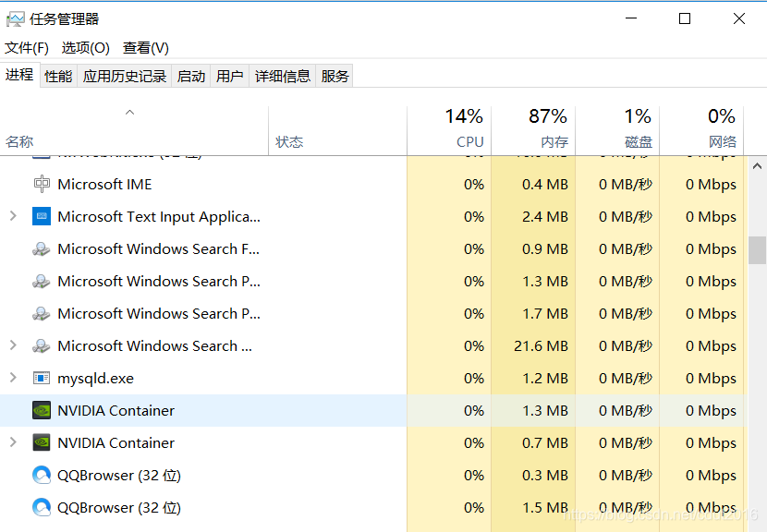Sort by the 状态 column header
The image size is (767, 532).
coord(337,131)
